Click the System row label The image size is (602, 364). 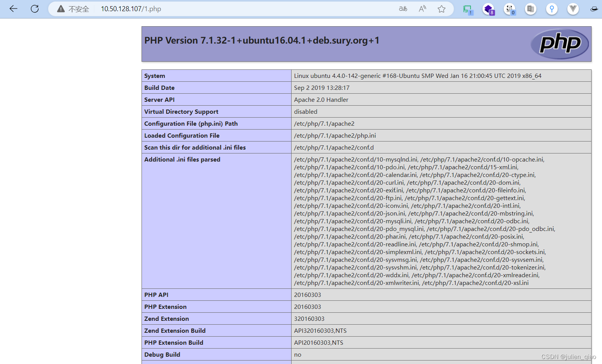[155, 76]
